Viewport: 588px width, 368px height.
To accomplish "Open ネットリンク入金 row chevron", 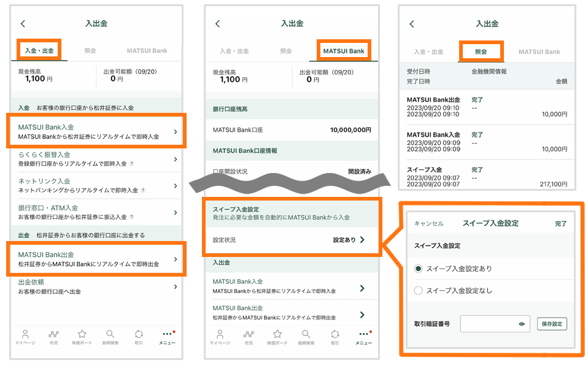I will coord(176,186).
